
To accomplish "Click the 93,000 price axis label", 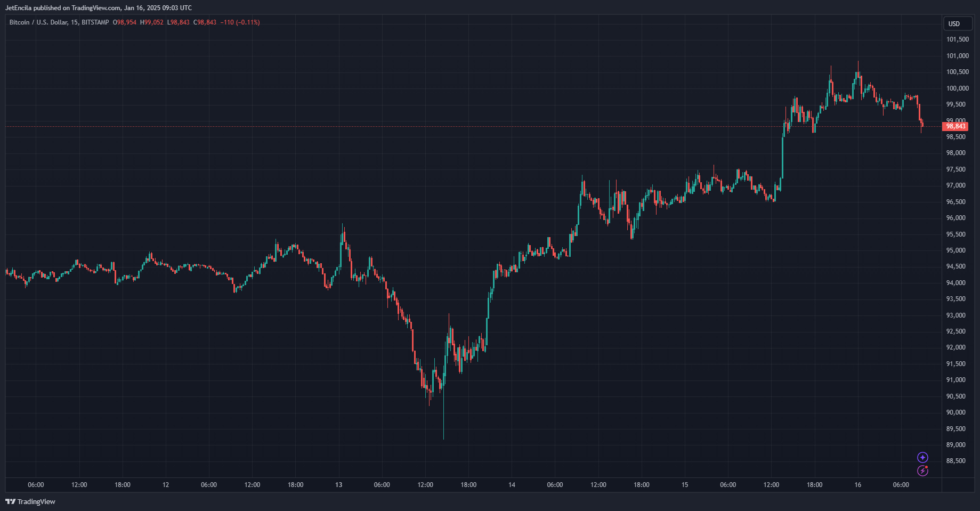I will coord(956,315).
